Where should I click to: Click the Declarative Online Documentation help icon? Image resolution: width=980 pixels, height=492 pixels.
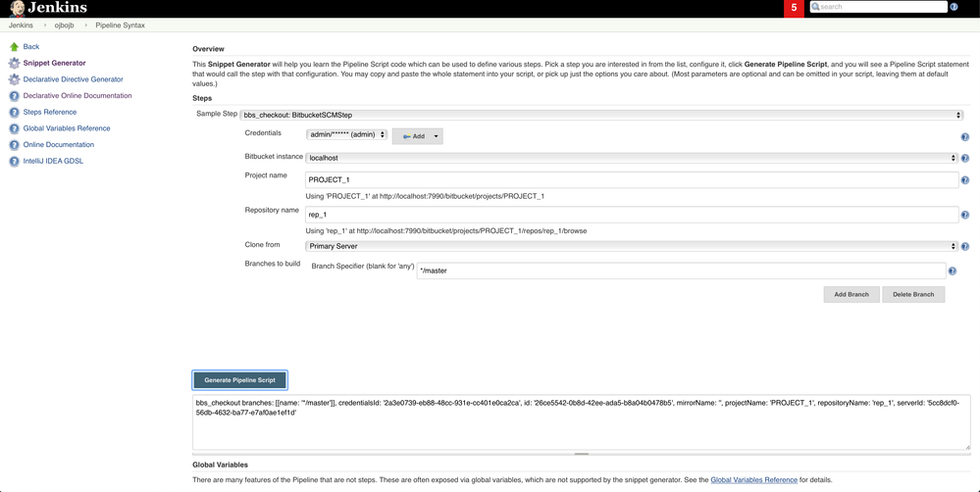[14, 96]
